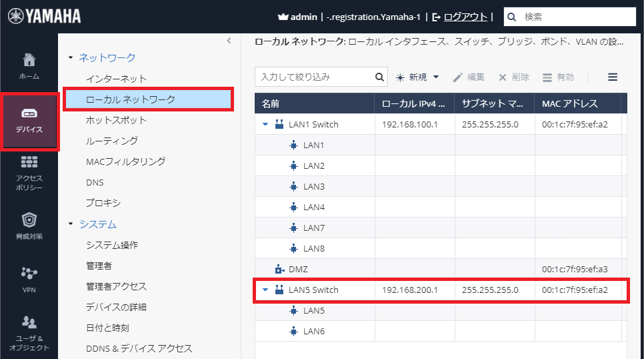Image resolution: width=644 pixels, height=359 pixels.
Task: Select the DMZ row in table
Action: click(x=298, y=270)
